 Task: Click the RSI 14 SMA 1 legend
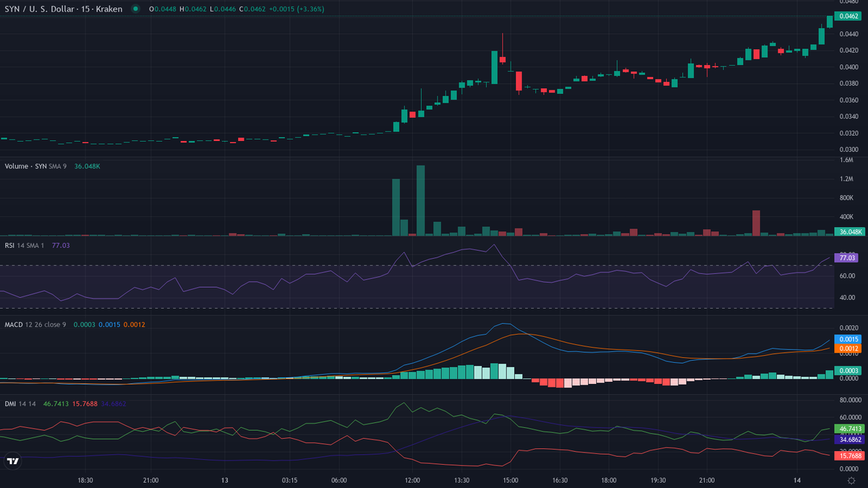point(25,245)
